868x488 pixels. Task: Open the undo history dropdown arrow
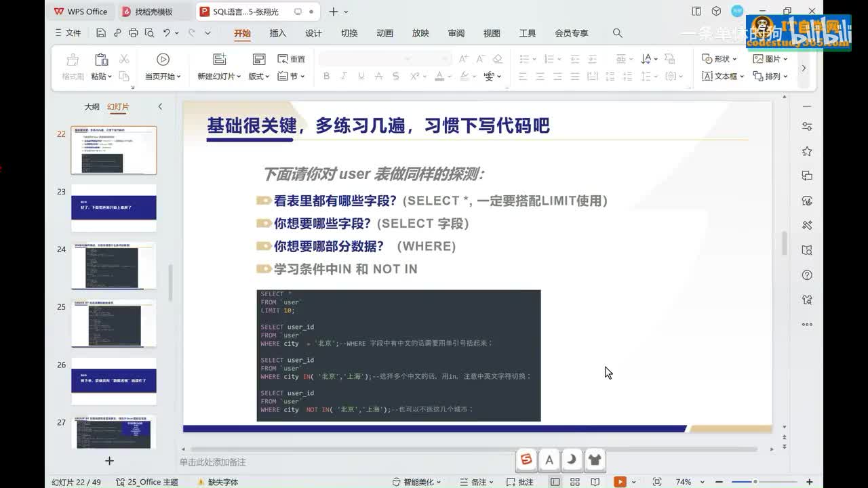177,33
